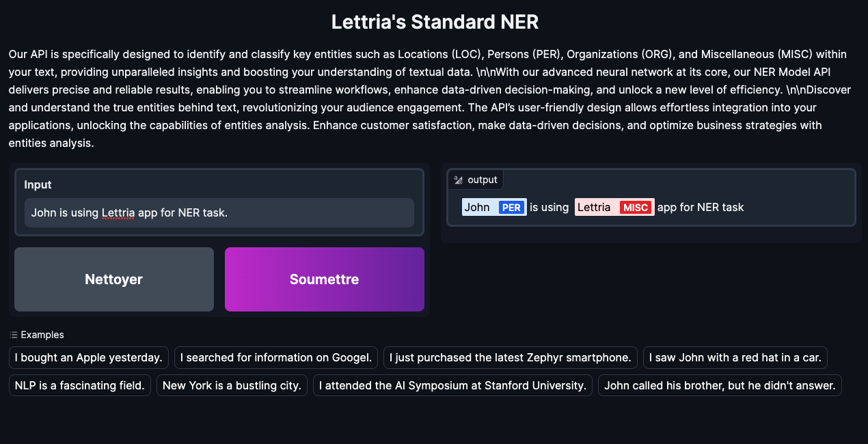Click the misspelled Lettria word in input
The width and height of the screenshot is (868, 444).
click(x=118, y=213)
